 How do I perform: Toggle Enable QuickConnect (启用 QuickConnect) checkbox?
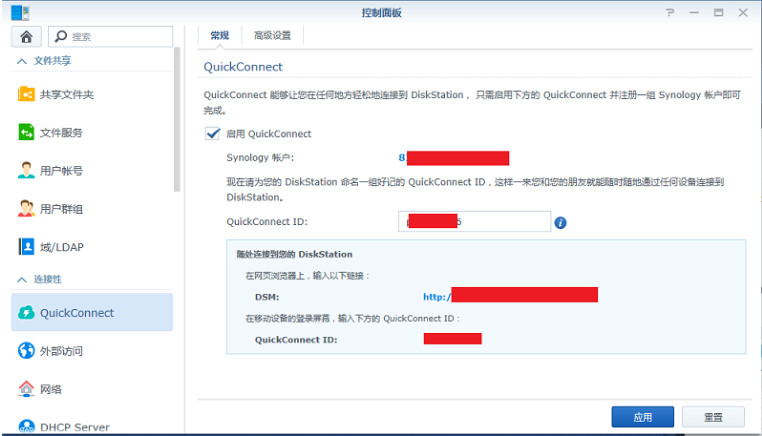point(212,133)
